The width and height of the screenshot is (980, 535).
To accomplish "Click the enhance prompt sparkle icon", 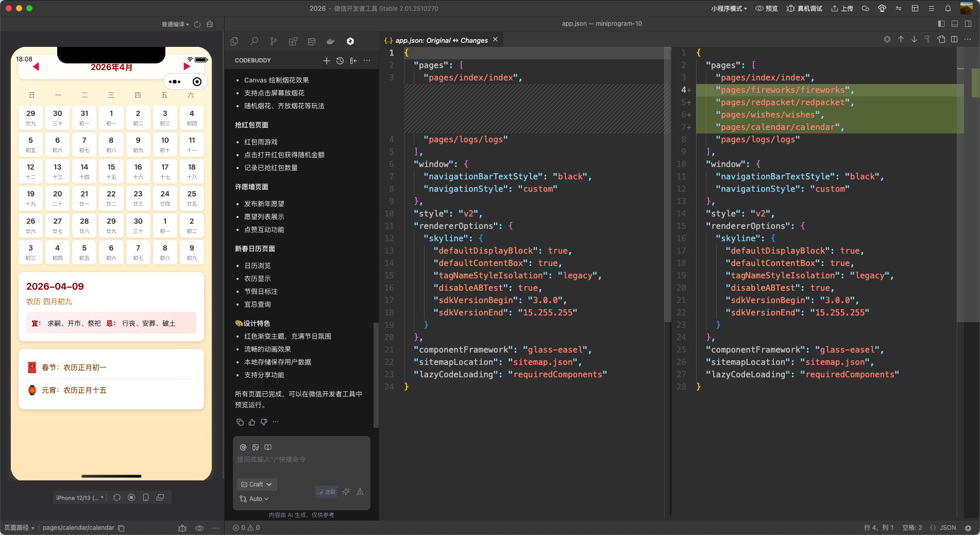I will 346,492.
